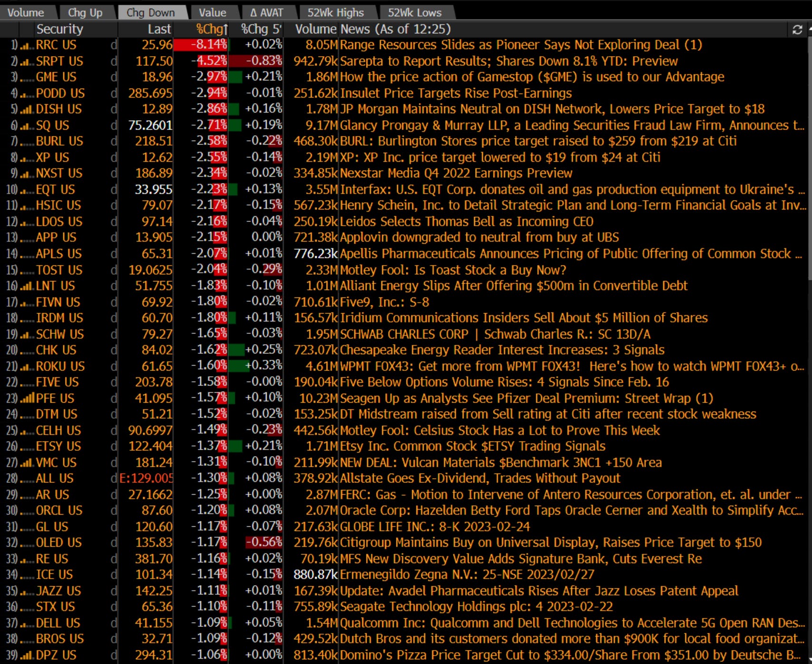Click the volume bars icon for XP US
This screenshot has height=664, width=812.
(x=27, y=158)
